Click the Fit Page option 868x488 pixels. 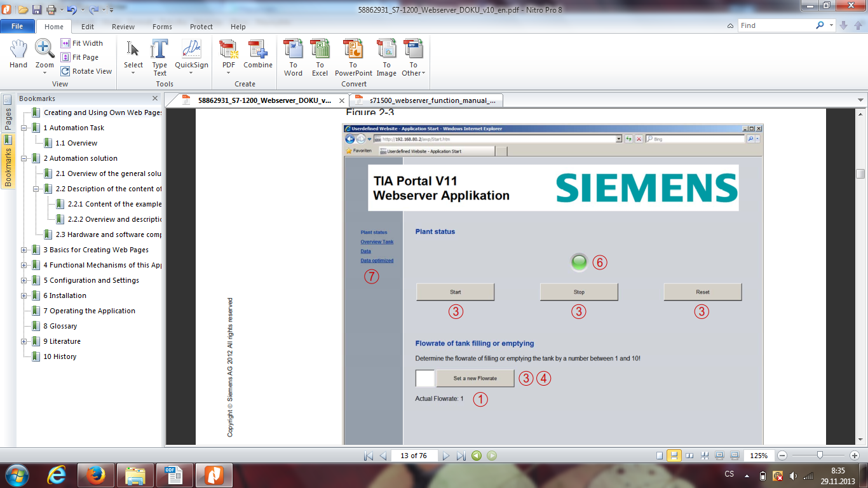80,57
